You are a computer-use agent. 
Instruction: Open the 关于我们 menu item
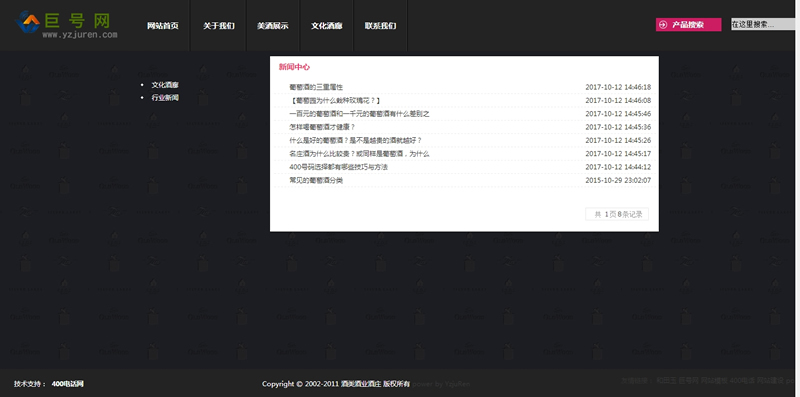pyautogui.click(x=219, y=26)
